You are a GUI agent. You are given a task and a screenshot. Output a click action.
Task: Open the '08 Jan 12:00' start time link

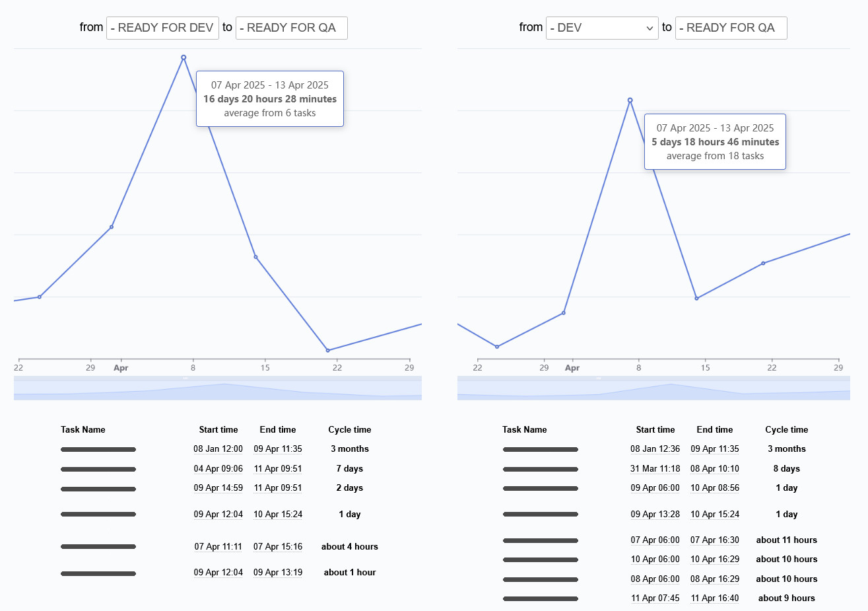pyautogui.click(x=218, y=449)
